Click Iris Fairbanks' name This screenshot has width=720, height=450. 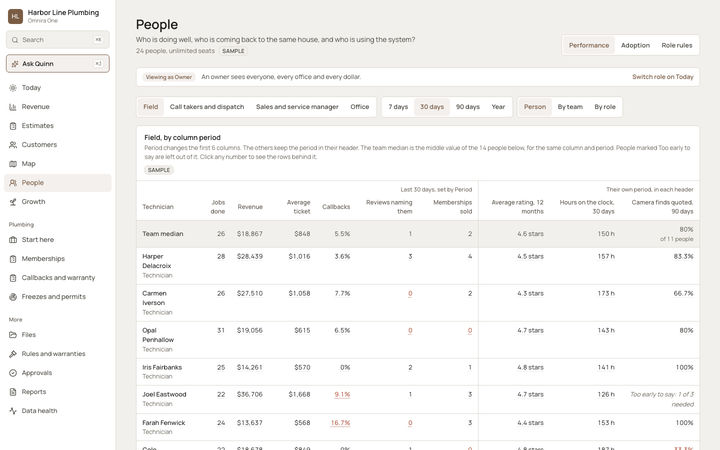pyautogui.click(x=162, y=367)
